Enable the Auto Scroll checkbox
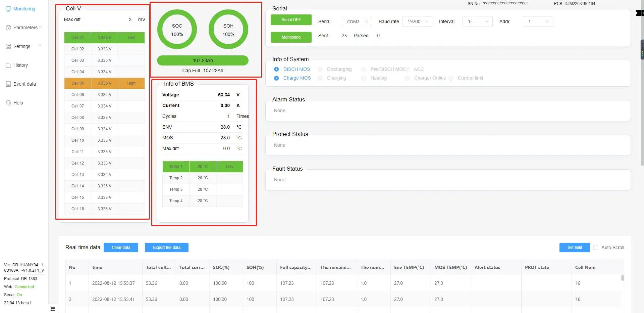The image size is (644, 313). point(596,248)
